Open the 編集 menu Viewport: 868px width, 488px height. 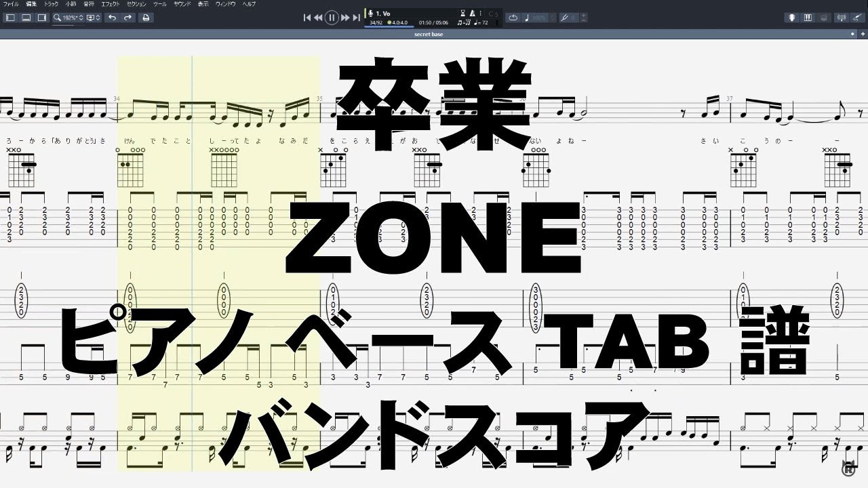pos(31,4)
